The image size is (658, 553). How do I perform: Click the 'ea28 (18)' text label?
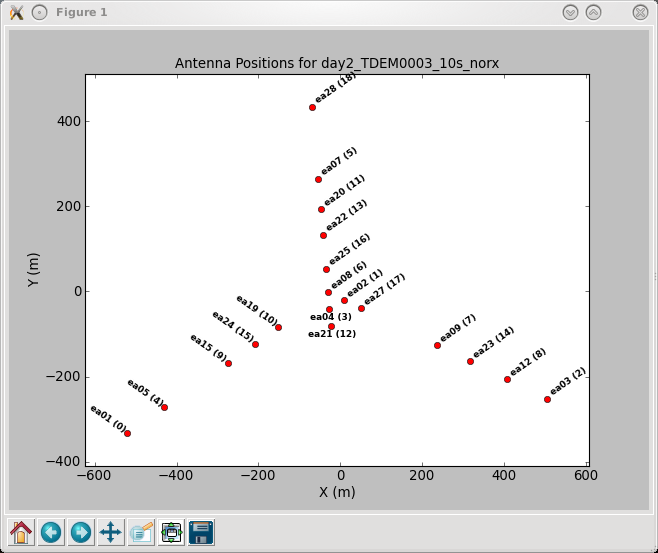pyautogui.click(x=335, y=87)
